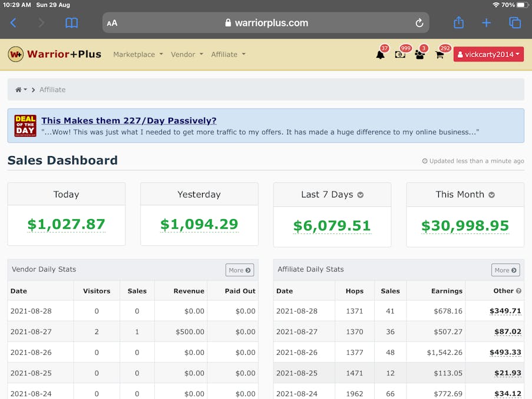The image size is (532, 399).
Task: Tap the battery 70% status indicator
Action: pyautogui.click(x=515, y=5)
